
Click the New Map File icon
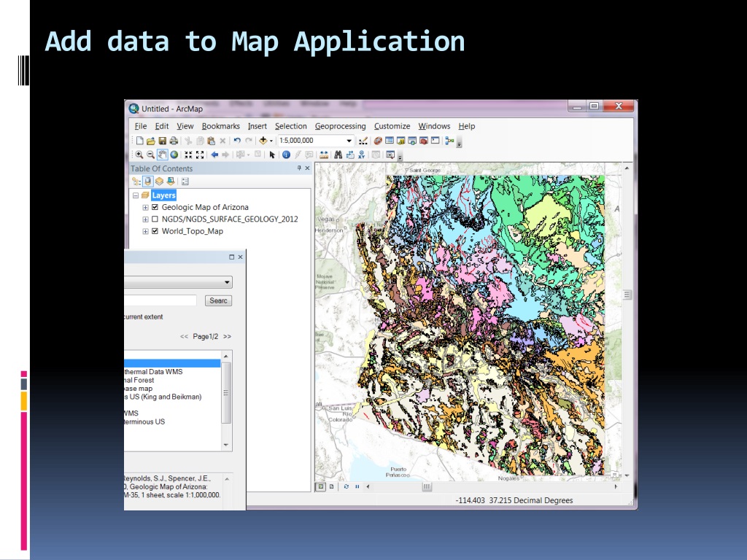(x=139, y=141)
